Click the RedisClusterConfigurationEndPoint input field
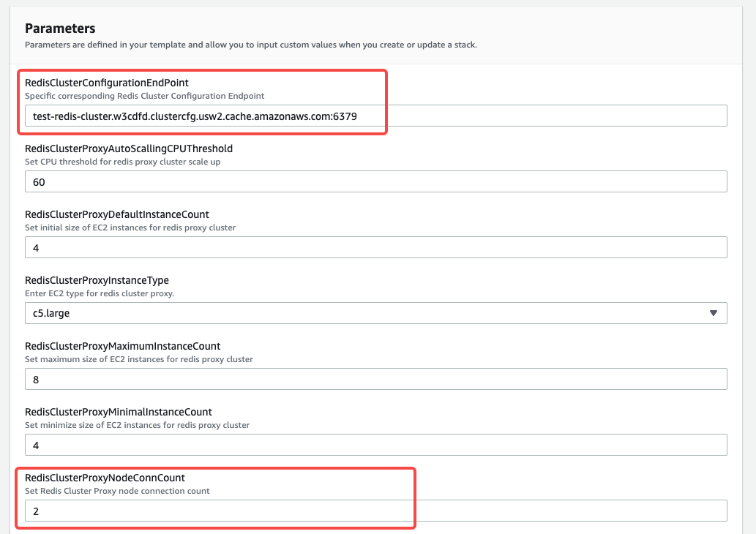The width and height of the screenshot is (756, 534). click(x=376, y=116)
